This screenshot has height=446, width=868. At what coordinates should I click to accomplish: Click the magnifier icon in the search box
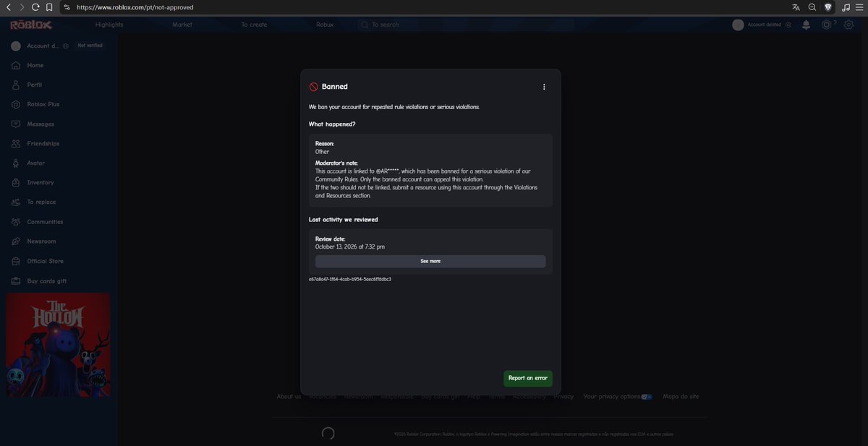click(365, 25)
